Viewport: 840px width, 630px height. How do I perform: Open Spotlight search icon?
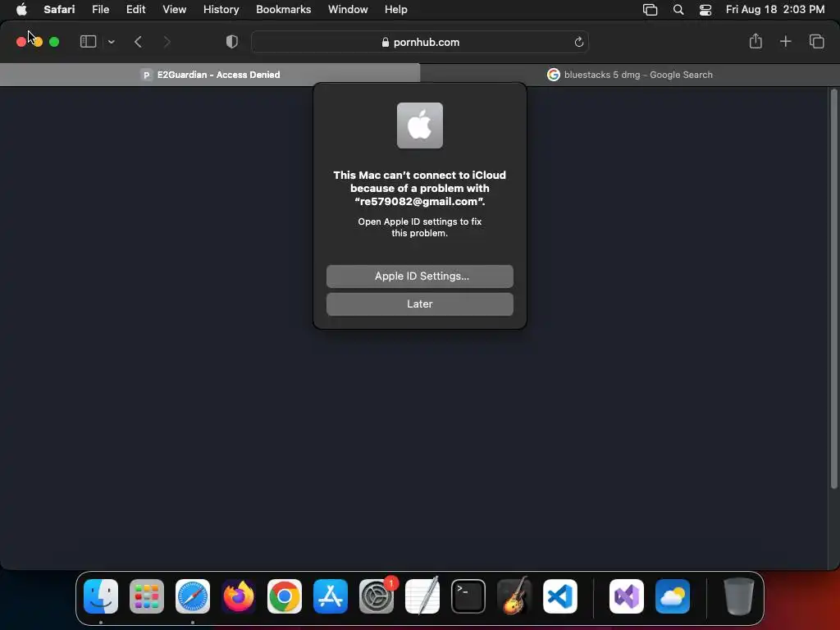[678, 9]
